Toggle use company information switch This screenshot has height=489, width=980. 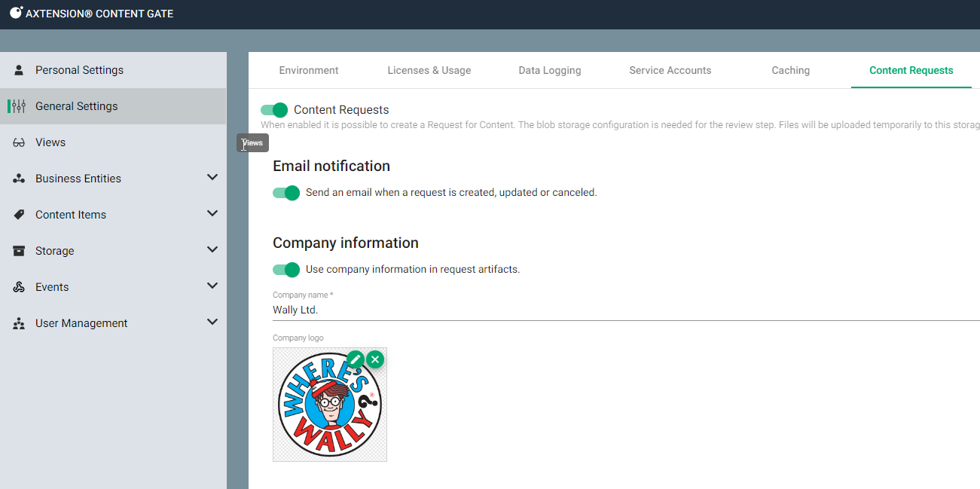pyautogui.click(x=286, y=270)
